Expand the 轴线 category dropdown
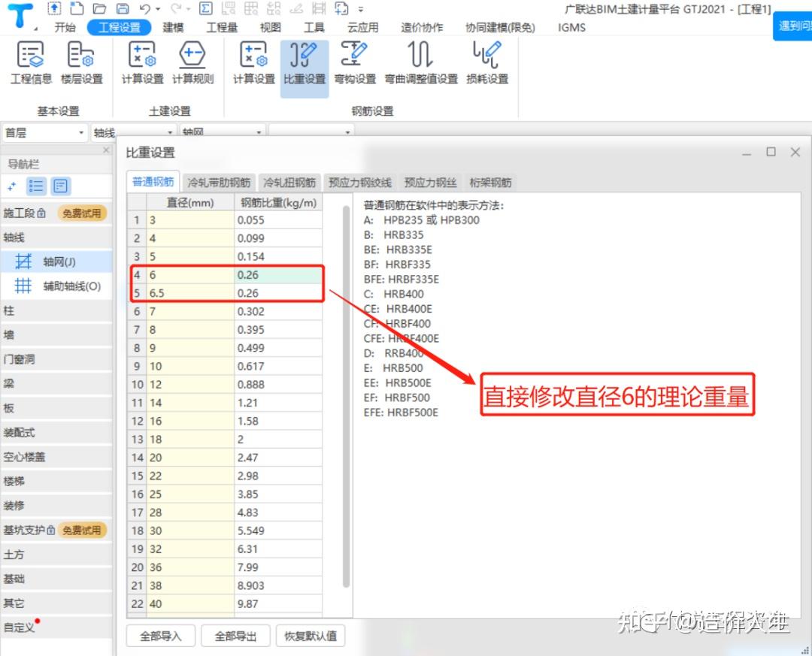 [x=134, y=133]
